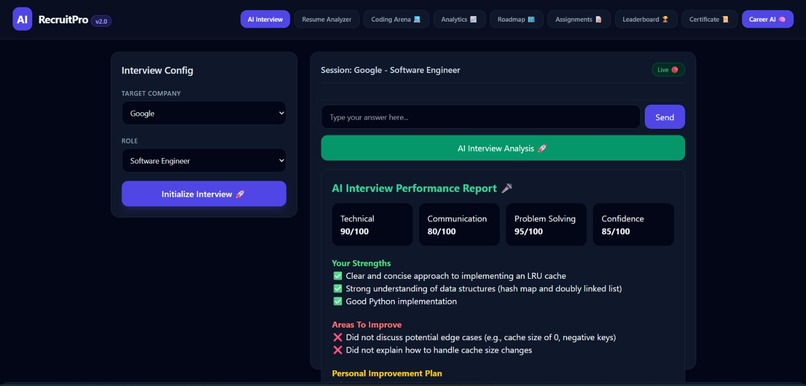
Task: Click the '95/100' Problem Solving score
Action: tap(529, 231)
